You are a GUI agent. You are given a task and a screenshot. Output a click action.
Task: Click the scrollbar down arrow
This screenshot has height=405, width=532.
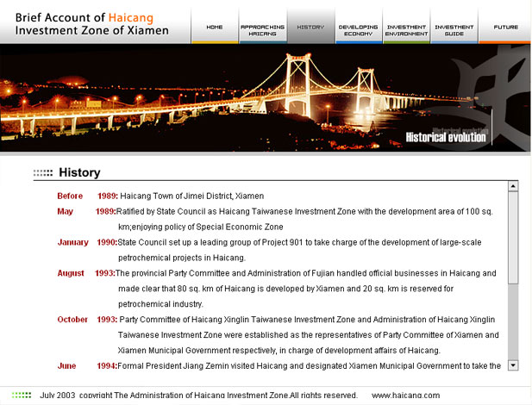coord(513,365)
